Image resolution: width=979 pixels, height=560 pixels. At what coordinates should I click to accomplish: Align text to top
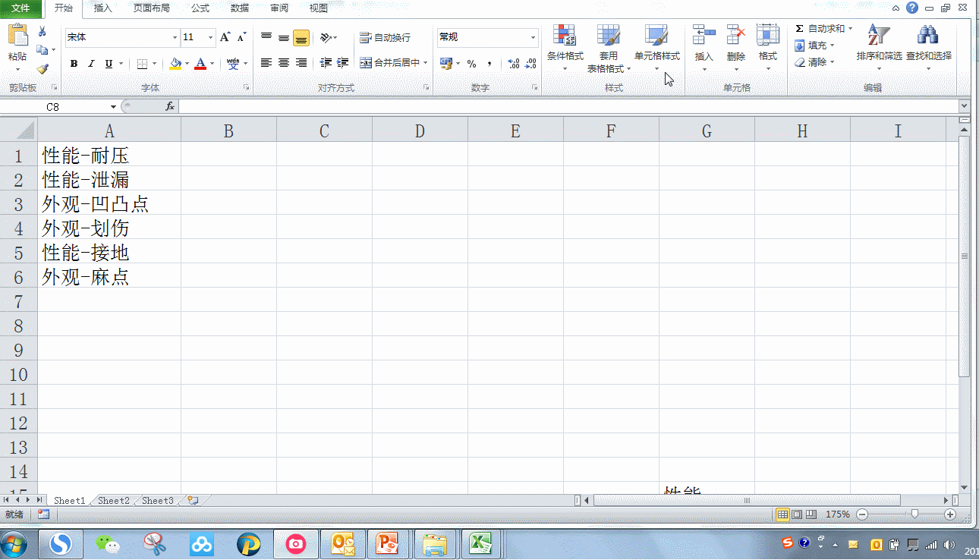tap(266, 37)
